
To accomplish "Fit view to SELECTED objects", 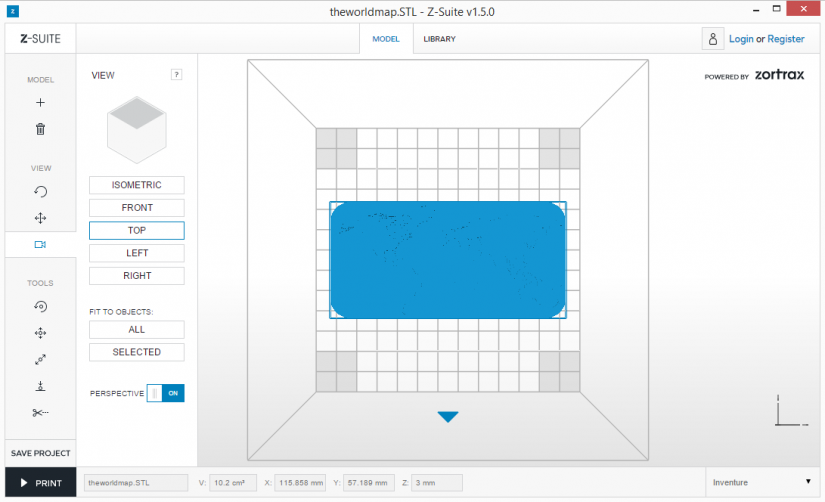I will (x=137, y=352).
